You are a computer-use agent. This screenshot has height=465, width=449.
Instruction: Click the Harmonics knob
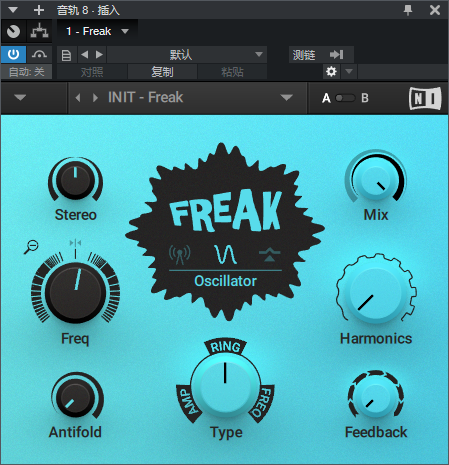376,292
